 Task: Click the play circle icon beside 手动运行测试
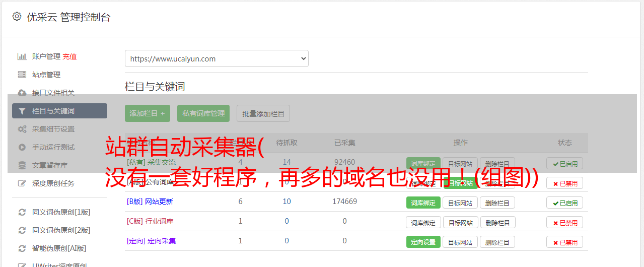tap(22, 147)
